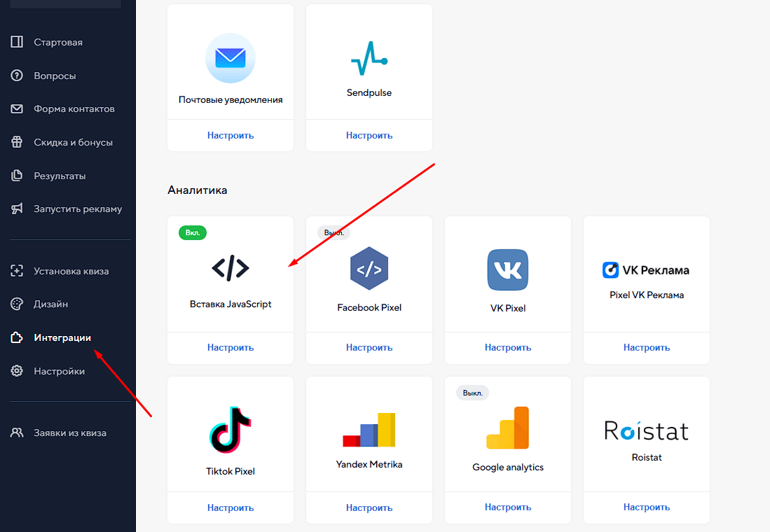Click the Roistat logo
The image size is (770, 532).
pyautogui.click(x=646, y=430)
